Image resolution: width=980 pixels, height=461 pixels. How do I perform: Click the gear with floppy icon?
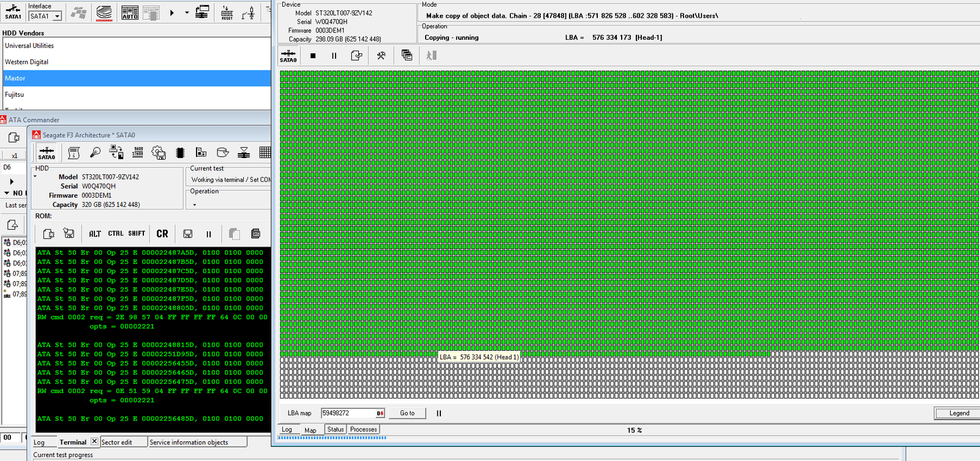click(159, 152)
